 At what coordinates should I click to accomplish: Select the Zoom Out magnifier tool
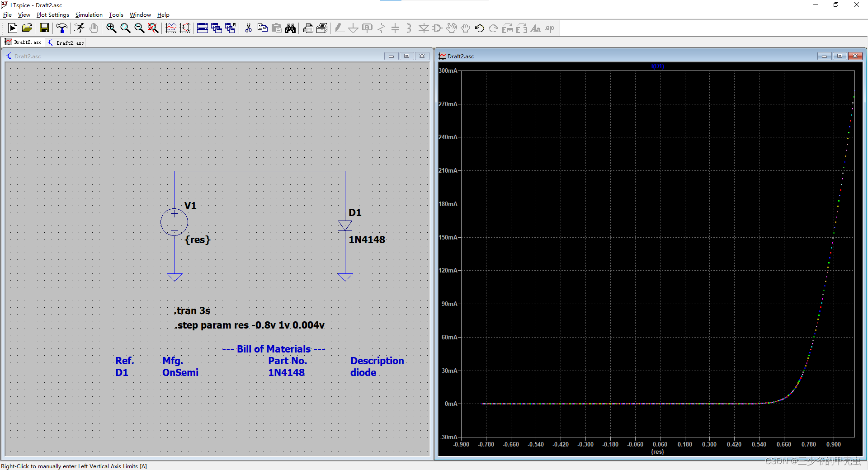click(139, 28)
